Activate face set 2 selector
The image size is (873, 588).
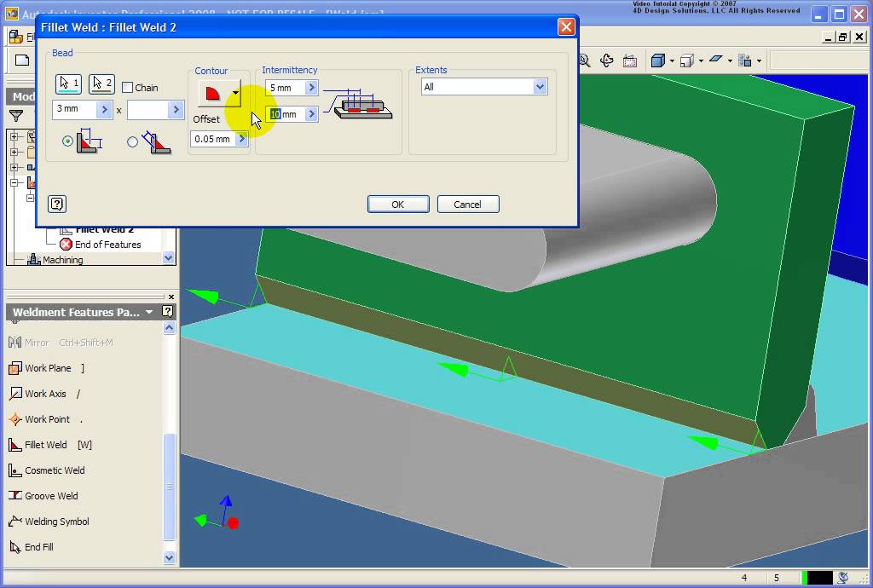tap(101, 84)
